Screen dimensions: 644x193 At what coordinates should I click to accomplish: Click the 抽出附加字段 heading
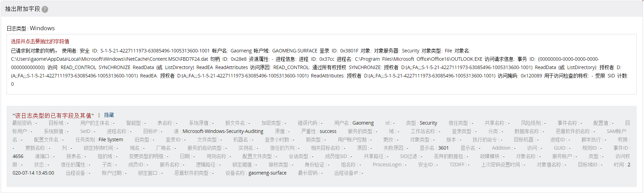point(23,9)
